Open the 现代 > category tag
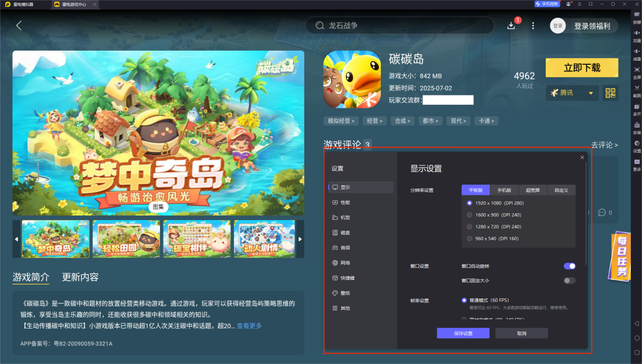The image size is (642, 364). coord(459,121)
